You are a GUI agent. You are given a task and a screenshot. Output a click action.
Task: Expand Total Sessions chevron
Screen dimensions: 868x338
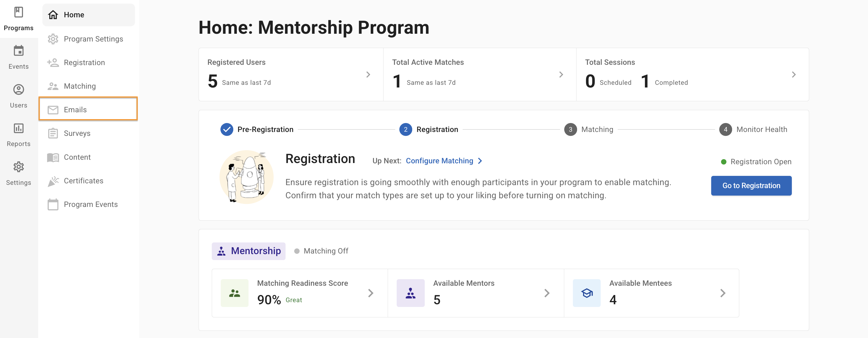[794, 74]
